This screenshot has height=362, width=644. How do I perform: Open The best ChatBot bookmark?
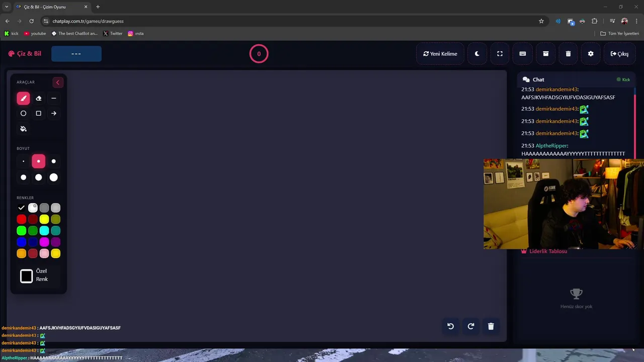tap(74, 34)
